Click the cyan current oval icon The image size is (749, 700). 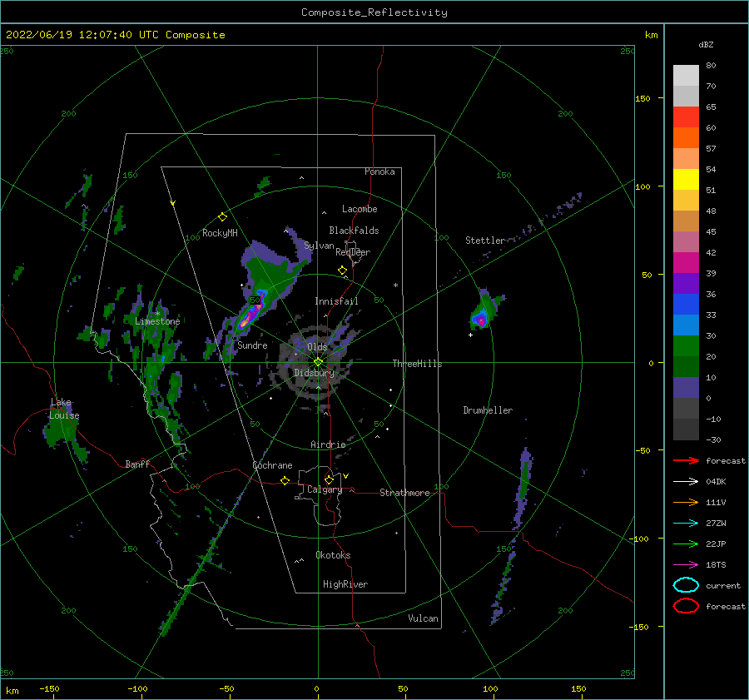click(686, 585)
